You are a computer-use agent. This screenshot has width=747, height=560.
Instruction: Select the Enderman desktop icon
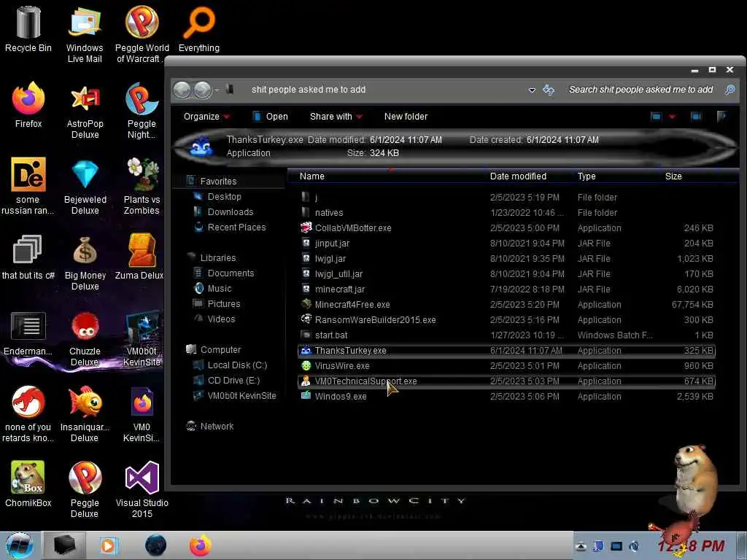pyautogui.click(x=28, y=332)
